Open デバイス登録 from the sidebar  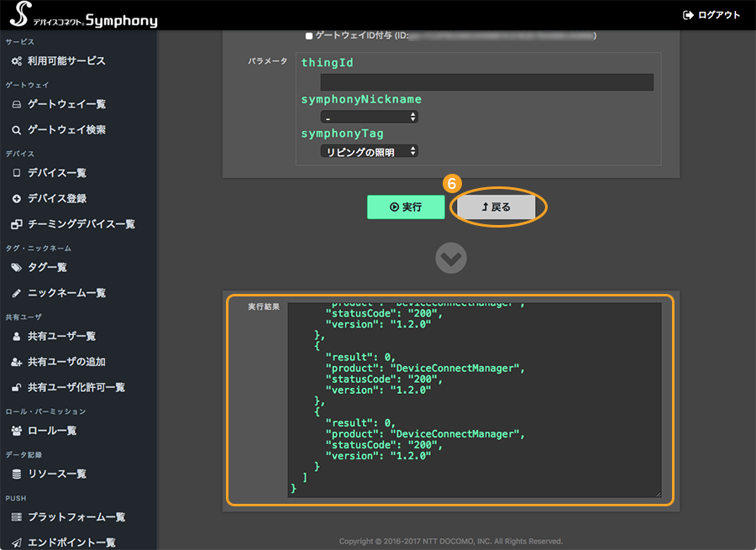tap(56, 199)
